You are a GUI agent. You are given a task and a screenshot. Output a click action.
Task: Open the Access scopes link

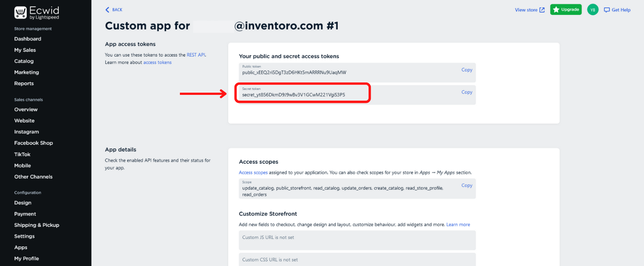(253, 172)
